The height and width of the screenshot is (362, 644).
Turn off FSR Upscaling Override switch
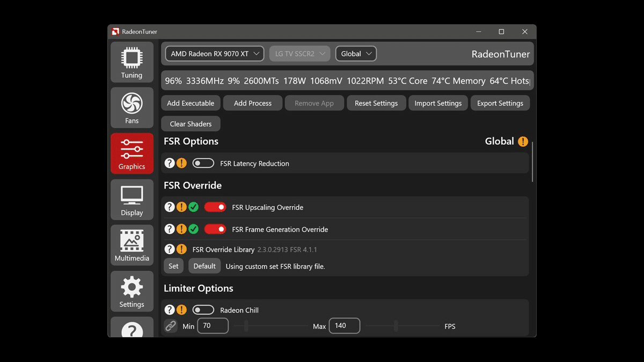pos(215,207)
